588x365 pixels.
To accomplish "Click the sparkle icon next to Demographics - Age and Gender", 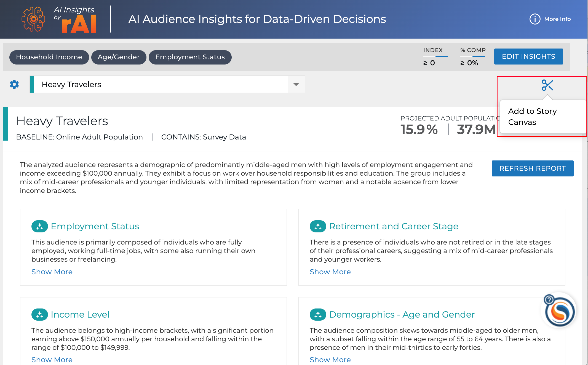I will [318, 315].
